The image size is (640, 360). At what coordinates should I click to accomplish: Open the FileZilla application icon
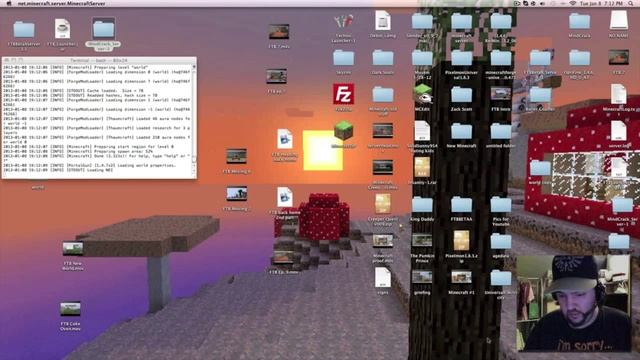point(343,94)
